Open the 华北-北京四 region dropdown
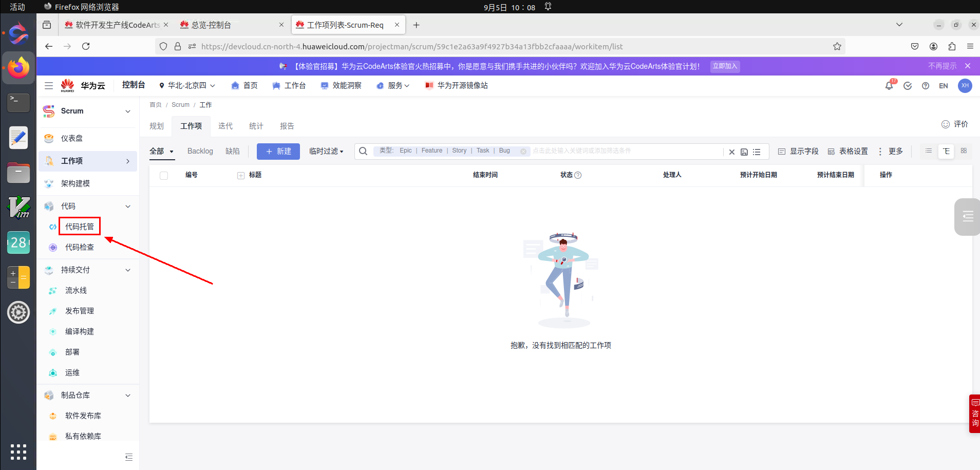Screen dimensions: 980x470 tap(187, 86)
